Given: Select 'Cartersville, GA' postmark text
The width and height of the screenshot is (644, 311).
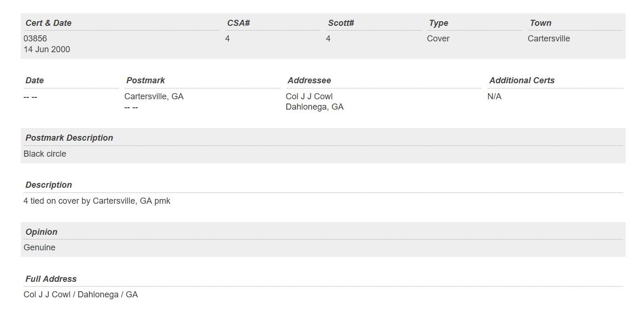Looking at the screenshot, I should coord(154,96).
